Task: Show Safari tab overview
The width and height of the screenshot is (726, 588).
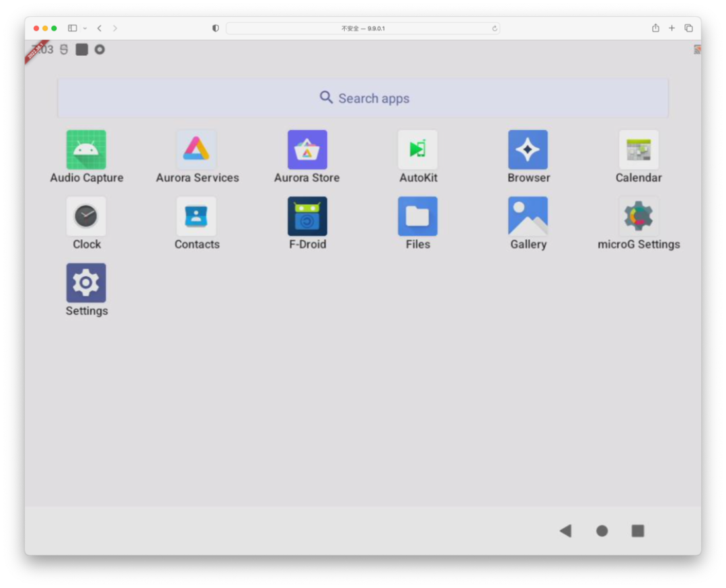Action: (688, 28)
